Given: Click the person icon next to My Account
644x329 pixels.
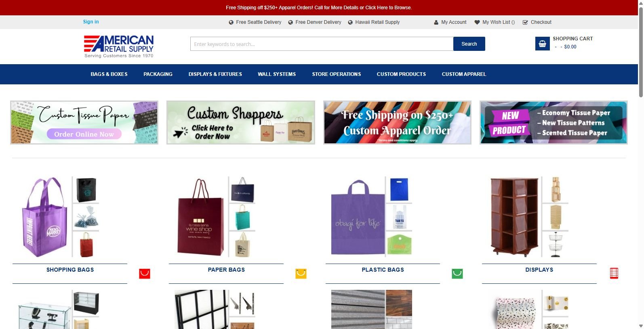Looking at the screenshot, I should tap(436, 22).
